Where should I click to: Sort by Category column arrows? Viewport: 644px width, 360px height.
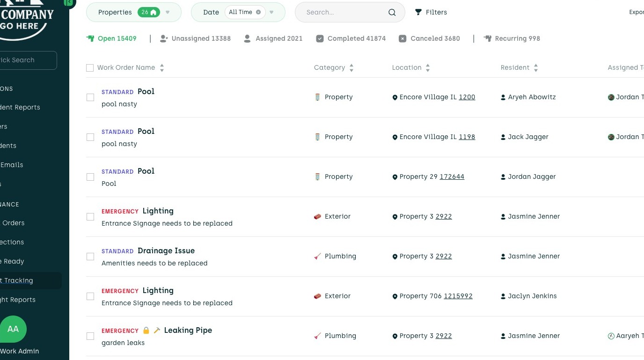coord(351,68)
